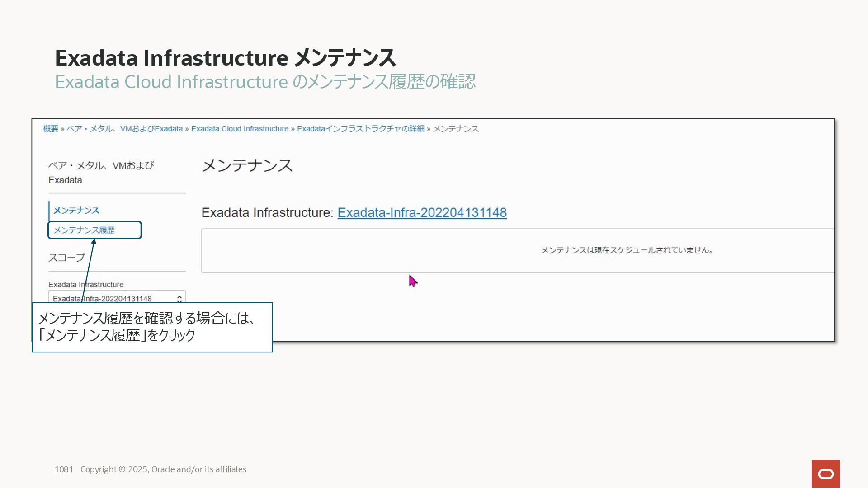The image size is (868, 488).
Task: Click the dropdown up-down arrow icon
Action: (x=179, y=299)
